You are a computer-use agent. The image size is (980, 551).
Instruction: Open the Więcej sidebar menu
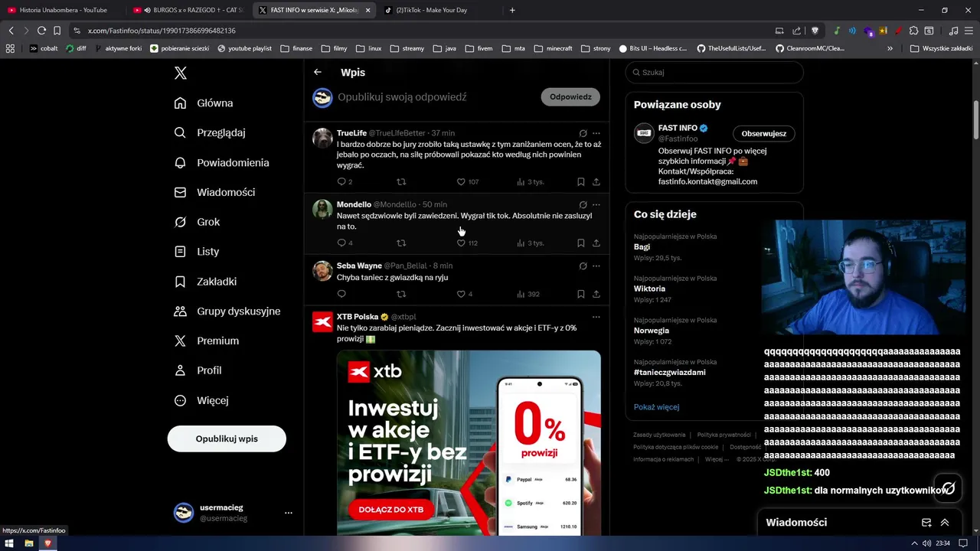pos(201,400)
